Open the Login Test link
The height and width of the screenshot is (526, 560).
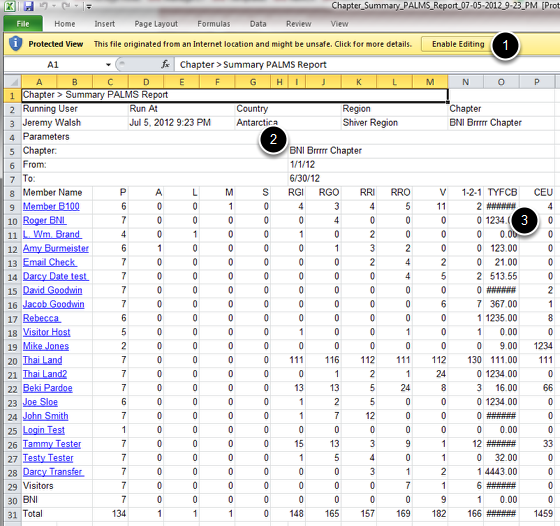pyautogui.click(x=44, y=430)
